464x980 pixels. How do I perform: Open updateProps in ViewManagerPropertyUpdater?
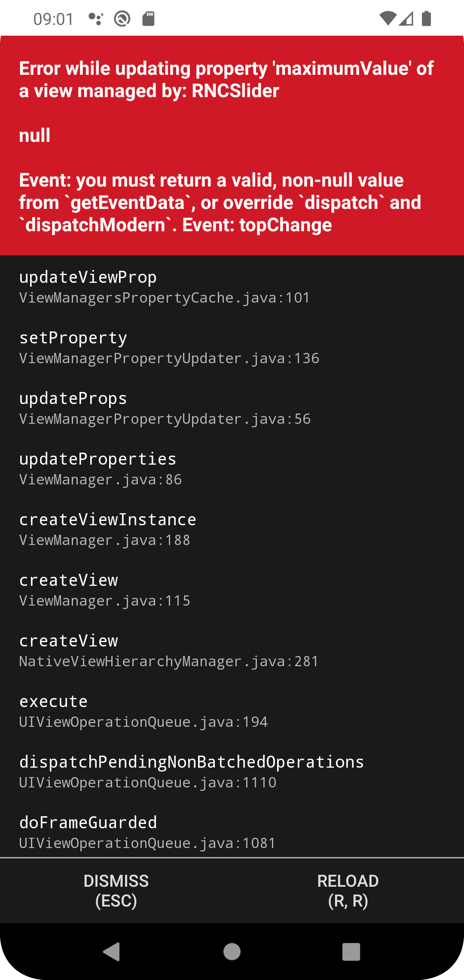coord(165,407)
